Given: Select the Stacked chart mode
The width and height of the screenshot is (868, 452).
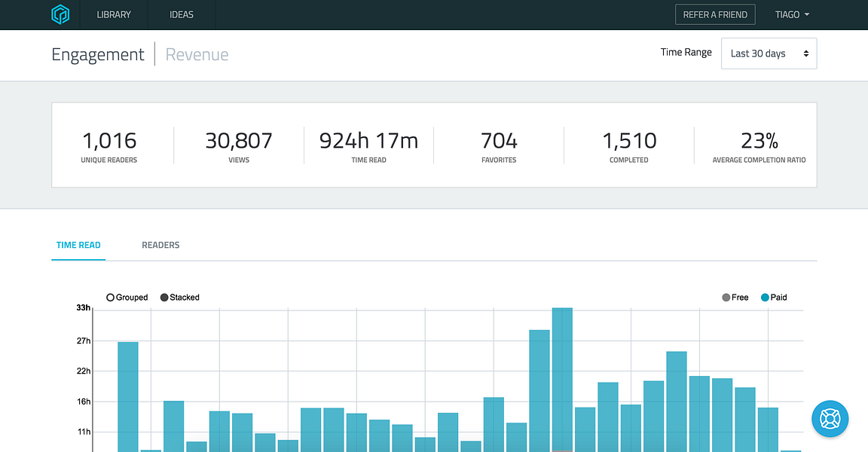Looking at the screenshot, I should (x=180, y=298).
